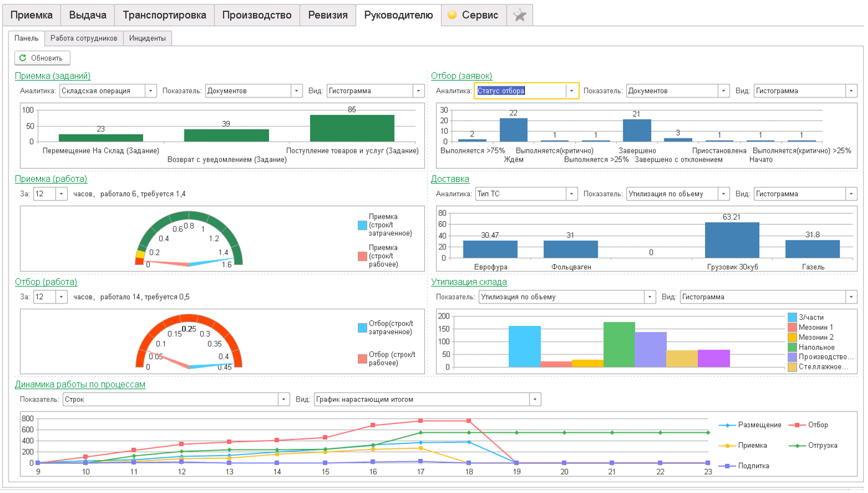Click Мезонин 2 legend swatch
Viewport: 868px width, 493px height.
792,337
